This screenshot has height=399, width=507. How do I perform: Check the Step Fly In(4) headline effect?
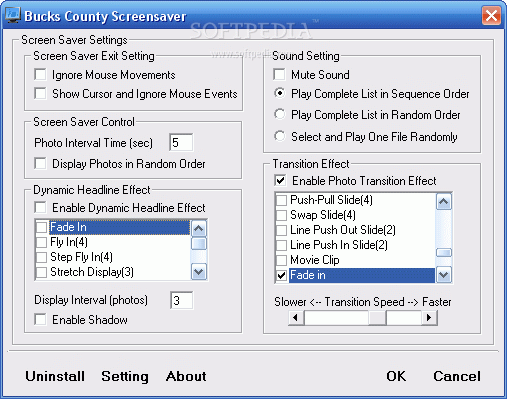[x=41, y=257]
